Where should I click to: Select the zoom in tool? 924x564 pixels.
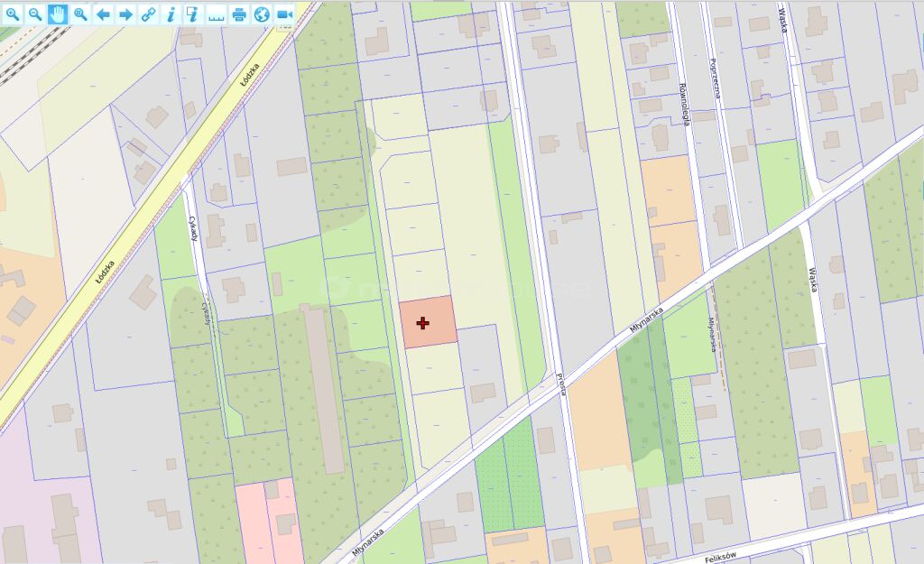pos(13,14)
